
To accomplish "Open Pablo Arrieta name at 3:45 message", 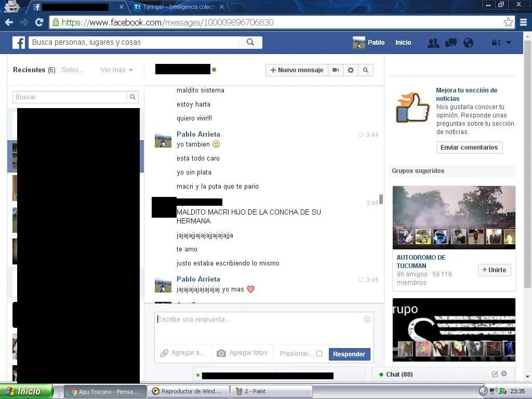I will click(x=198, y=279).
